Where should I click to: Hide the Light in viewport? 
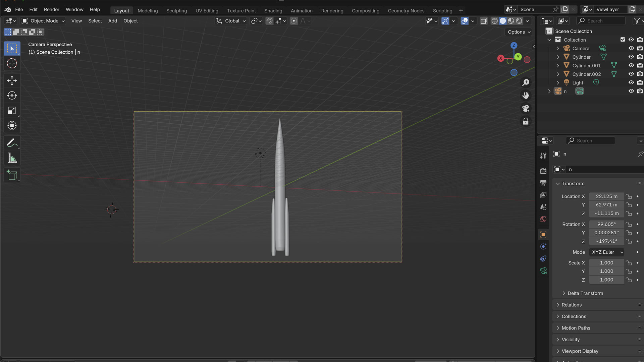pos(631,82)
